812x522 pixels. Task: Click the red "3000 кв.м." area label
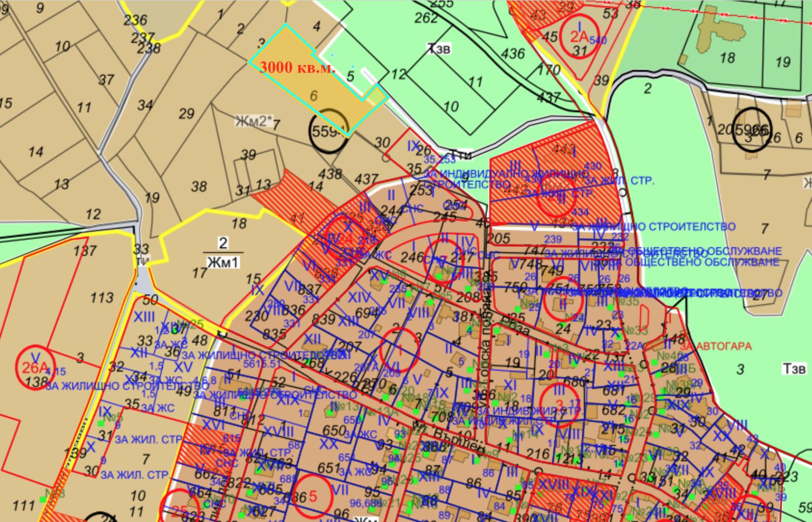click(x=297, y=67)
